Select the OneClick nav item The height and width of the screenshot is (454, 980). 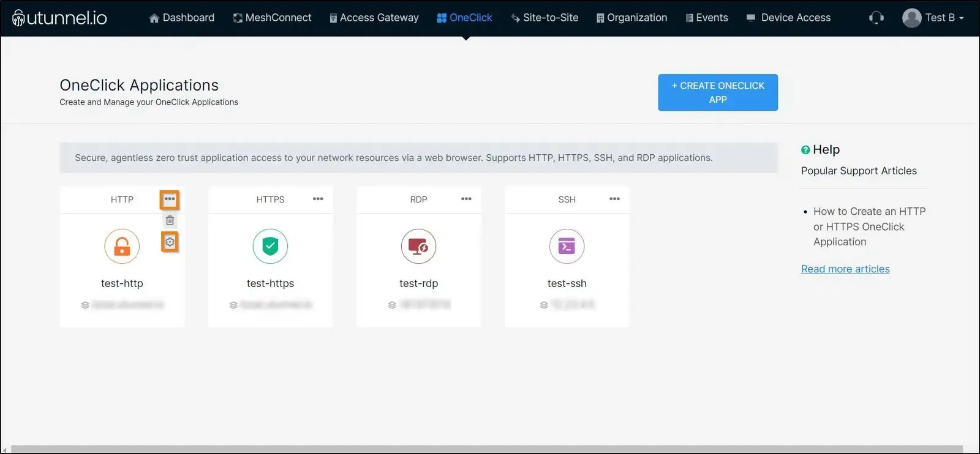(464, 18)
